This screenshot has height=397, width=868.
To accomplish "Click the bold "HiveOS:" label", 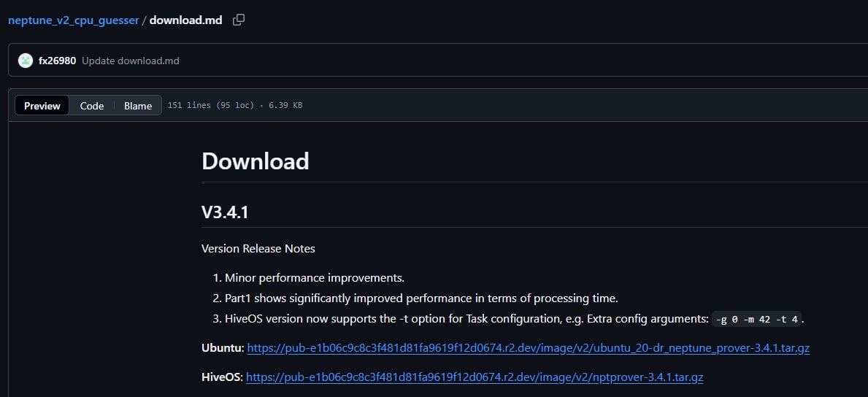I will (x=222, y=377).
